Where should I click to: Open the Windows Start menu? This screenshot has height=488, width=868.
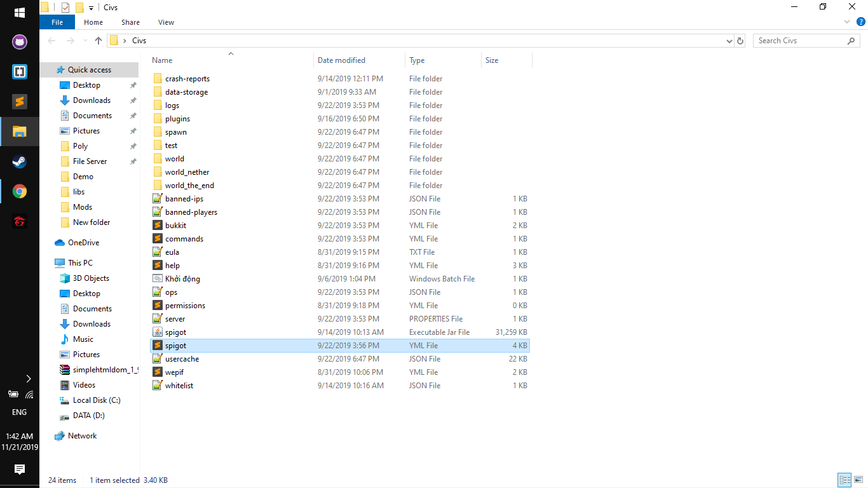click(x=19, y=13)
